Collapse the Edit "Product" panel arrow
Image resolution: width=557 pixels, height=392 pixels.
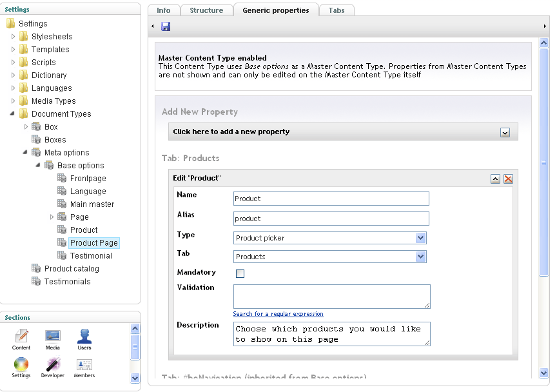[496, 179]
